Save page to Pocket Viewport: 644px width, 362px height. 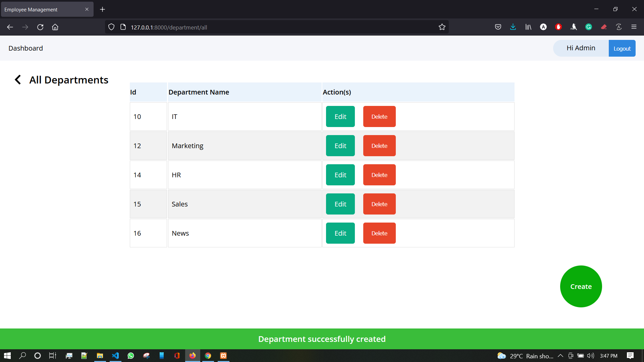(498, 27)
